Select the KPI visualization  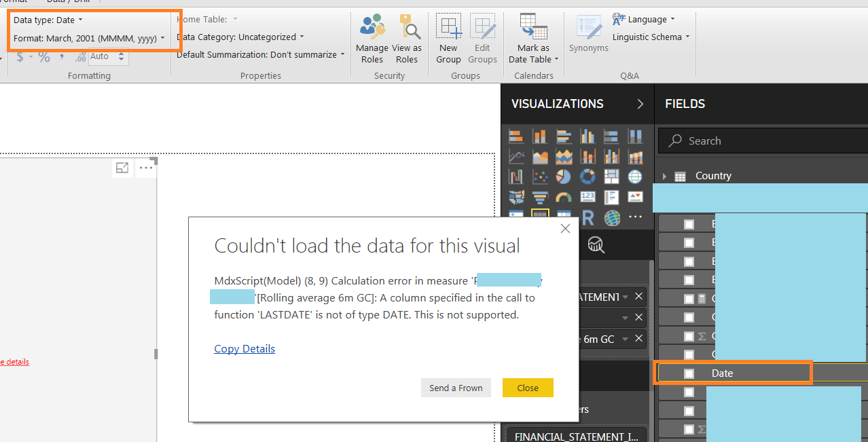click(635, 198)
